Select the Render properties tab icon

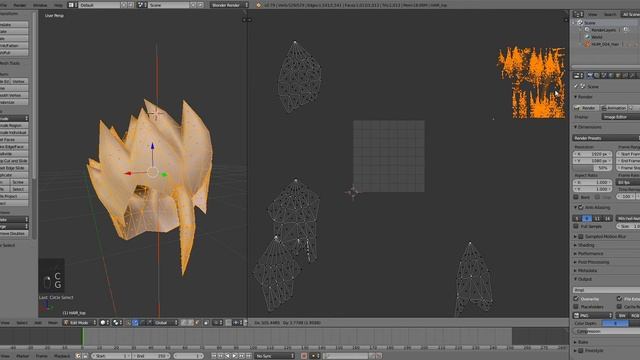tap(590, 76)
